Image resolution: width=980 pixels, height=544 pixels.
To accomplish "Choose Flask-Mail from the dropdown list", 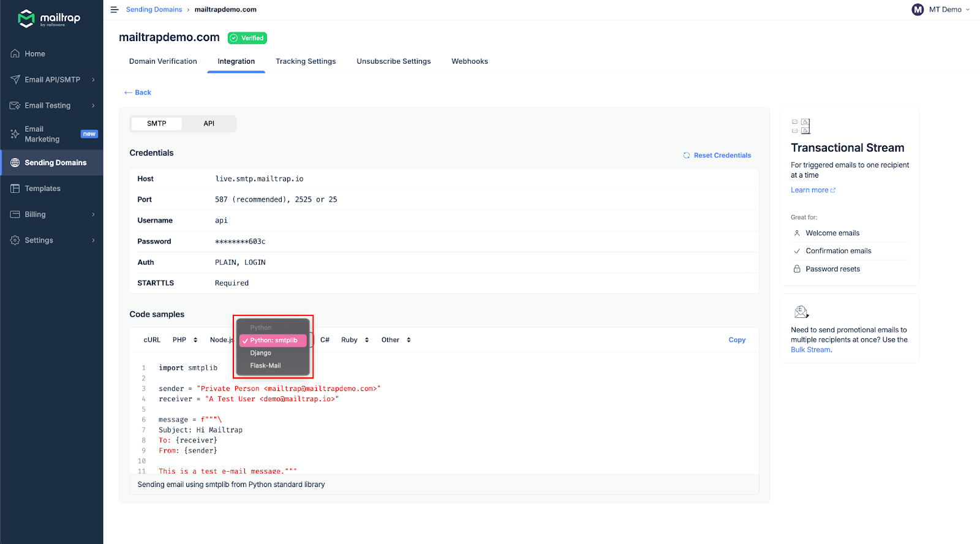I will tap(265, 366).
